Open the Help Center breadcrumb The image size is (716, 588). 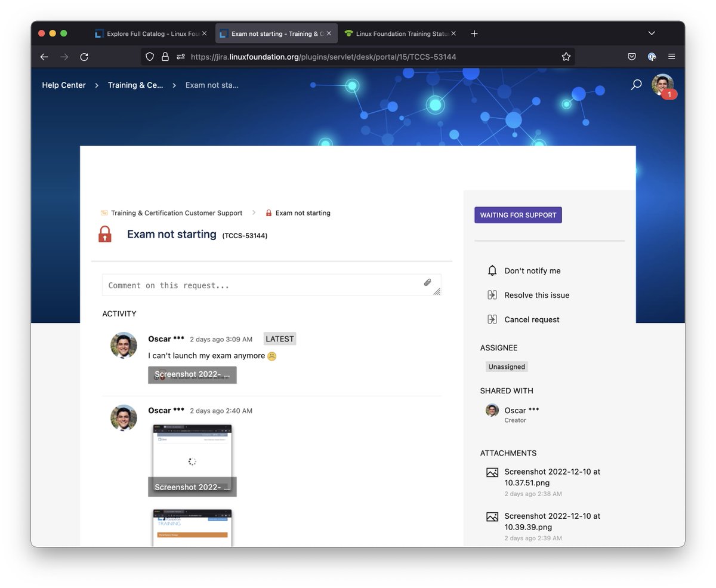tap(64, 85)
